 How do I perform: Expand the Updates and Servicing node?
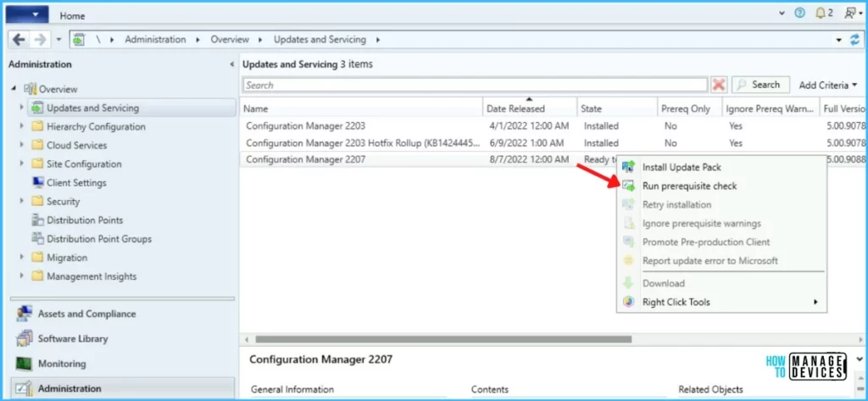pyautogui.click(x=21, y=108)
